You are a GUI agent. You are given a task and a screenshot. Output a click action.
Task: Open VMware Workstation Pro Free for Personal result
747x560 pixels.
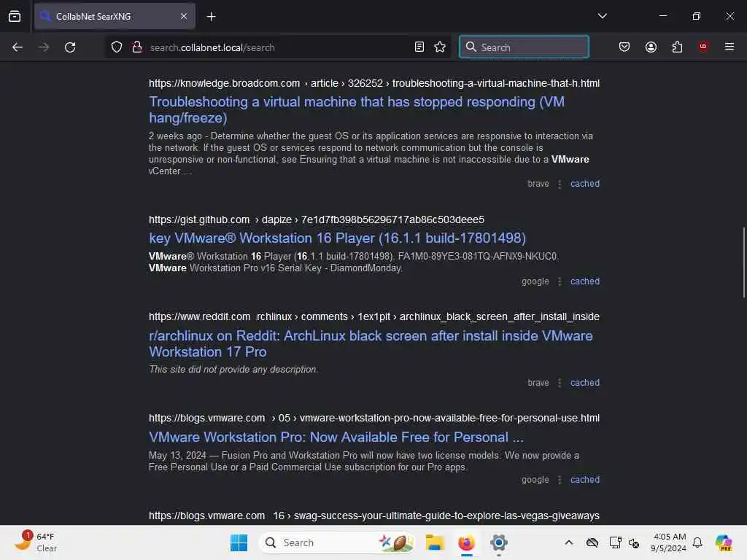(336, 437)
